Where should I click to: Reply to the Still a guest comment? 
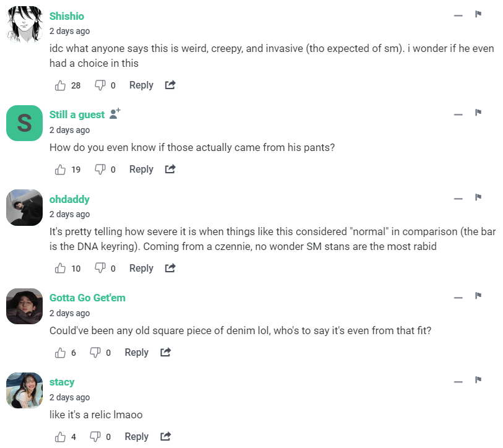(141, 170)
